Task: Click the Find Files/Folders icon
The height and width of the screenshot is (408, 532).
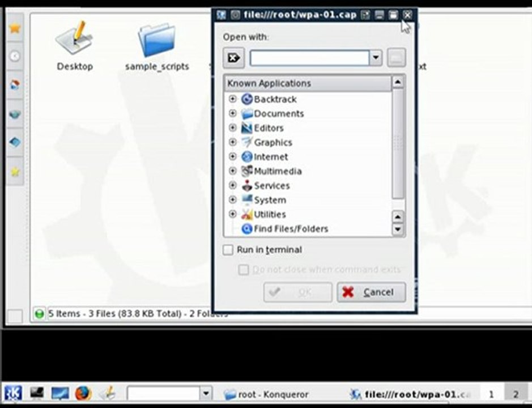Action: tap(247, 229)
